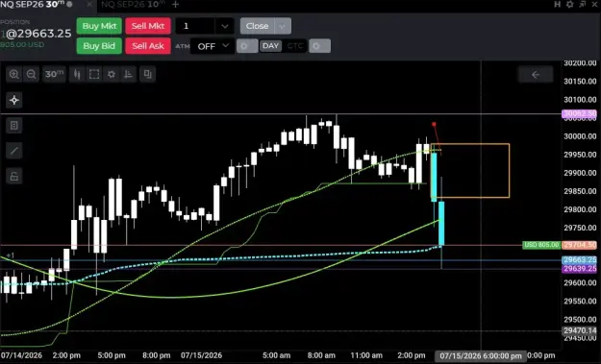Screen dimensions: 601x364
Task: Add a new chart tab with plus
Action: [x=175, y=5]
